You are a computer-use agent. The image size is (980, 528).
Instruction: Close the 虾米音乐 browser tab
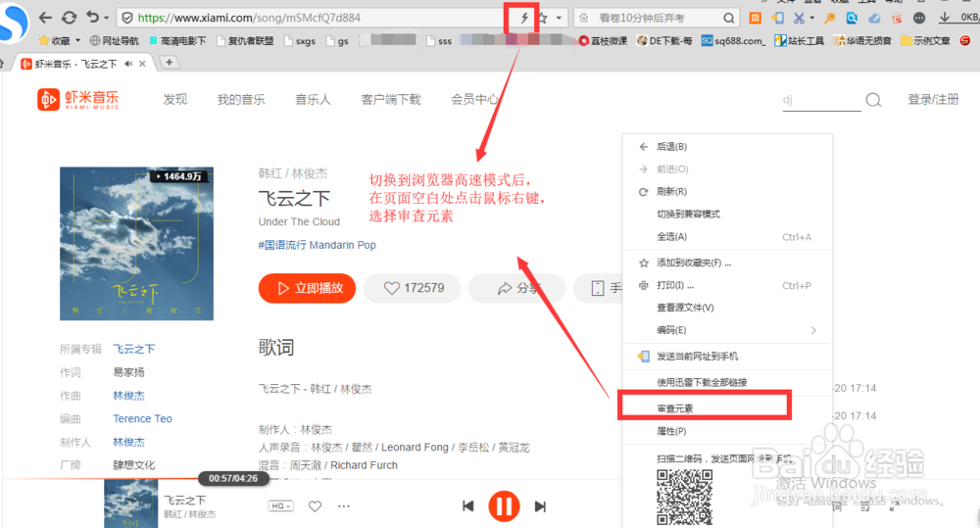tap(142, 64)
